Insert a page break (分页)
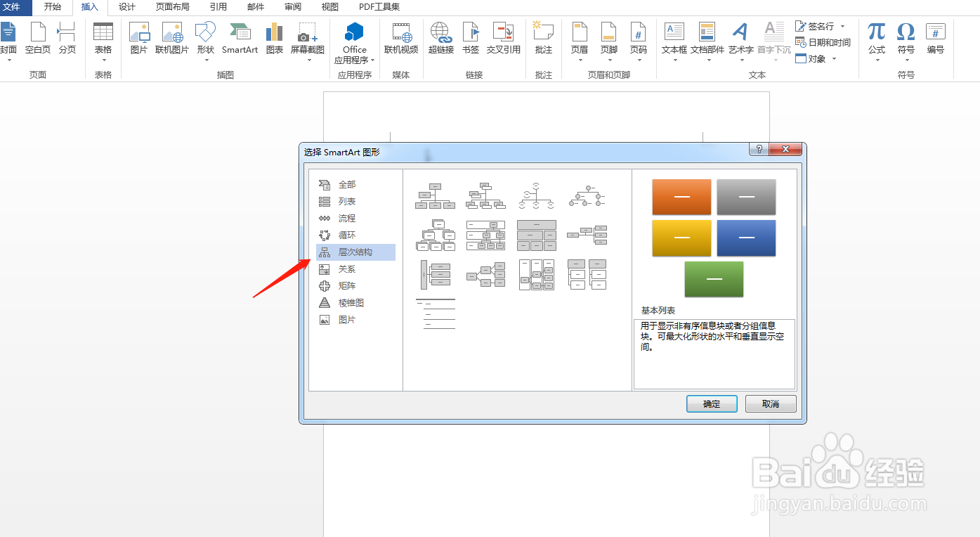 67,39
